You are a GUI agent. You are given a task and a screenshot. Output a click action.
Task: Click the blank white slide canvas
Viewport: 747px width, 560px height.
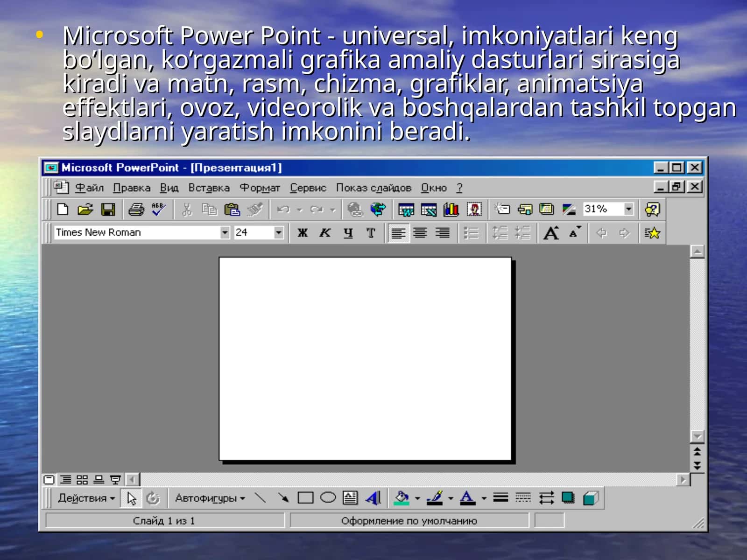tap(366, 358)
